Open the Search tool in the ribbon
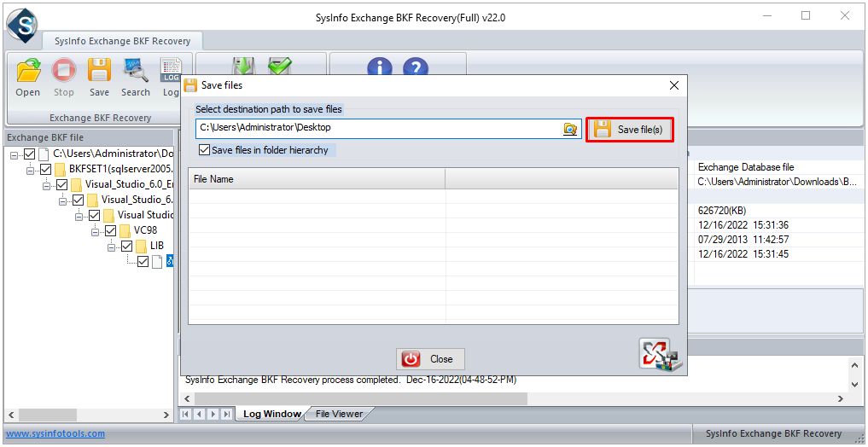 (x=136, y=71)
